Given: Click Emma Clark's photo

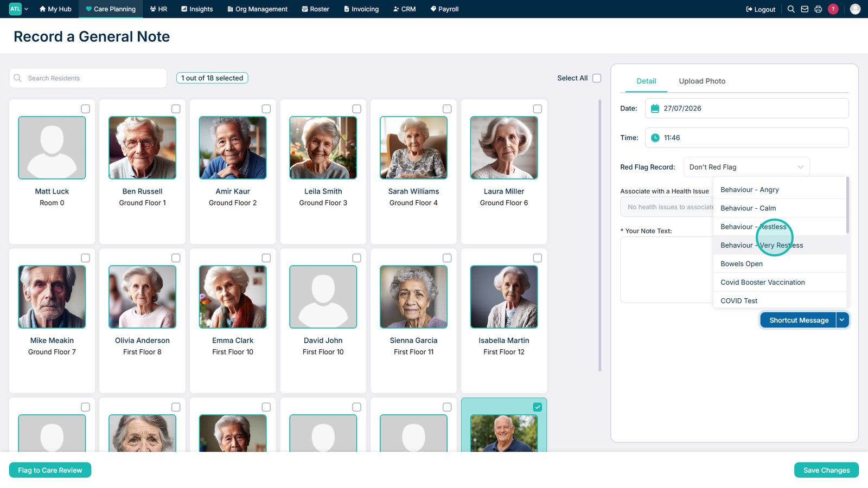Looking at the screenshot, I should (233, 297).
